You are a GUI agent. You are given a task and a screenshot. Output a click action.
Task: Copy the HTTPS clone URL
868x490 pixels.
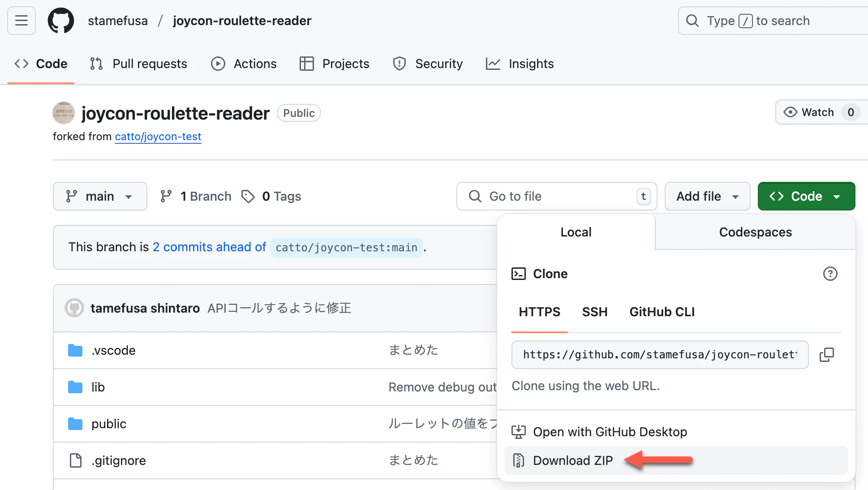pyautogui.click(x=826, y=355)
